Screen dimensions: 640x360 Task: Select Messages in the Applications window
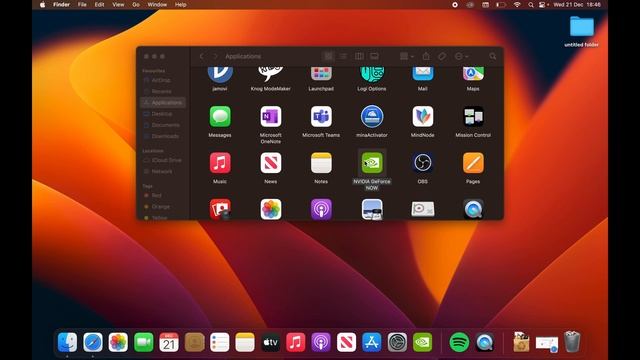(220, 117)
